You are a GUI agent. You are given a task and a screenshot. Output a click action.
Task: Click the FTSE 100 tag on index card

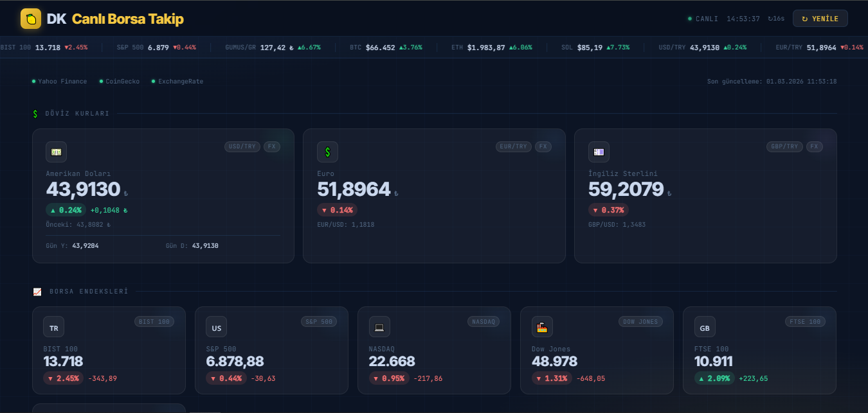coord(805,321)
